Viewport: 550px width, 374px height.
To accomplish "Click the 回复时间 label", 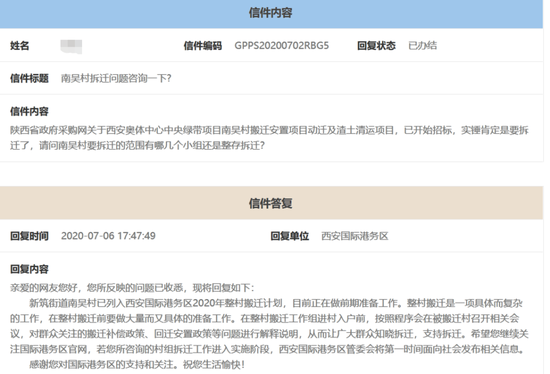I will 29,236.
